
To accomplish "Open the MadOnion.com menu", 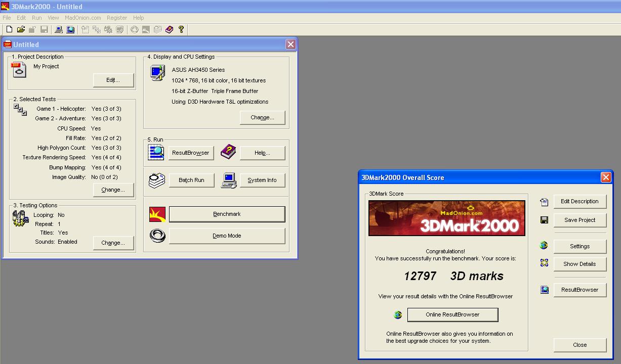I will (83, 18).
